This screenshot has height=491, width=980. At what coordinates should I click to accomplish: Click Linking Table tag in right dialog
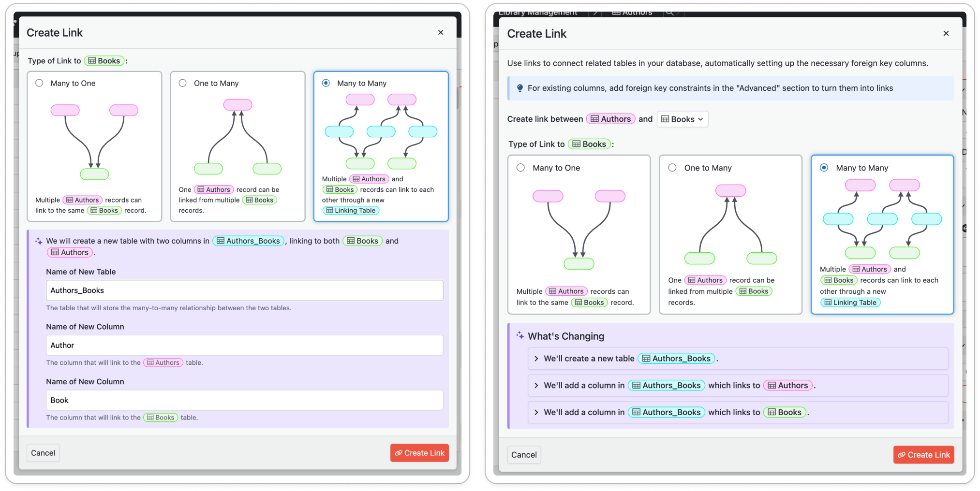[850, 303]
